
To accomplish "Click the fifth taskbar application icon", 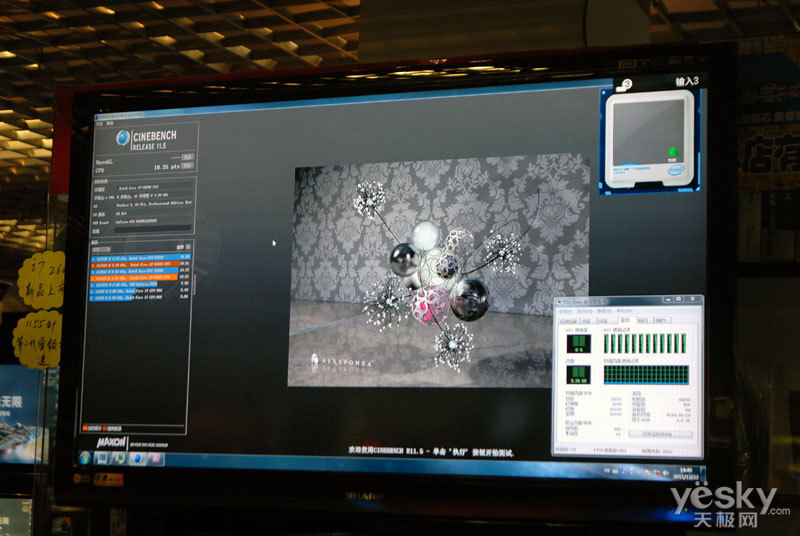I will coord(155,458).
